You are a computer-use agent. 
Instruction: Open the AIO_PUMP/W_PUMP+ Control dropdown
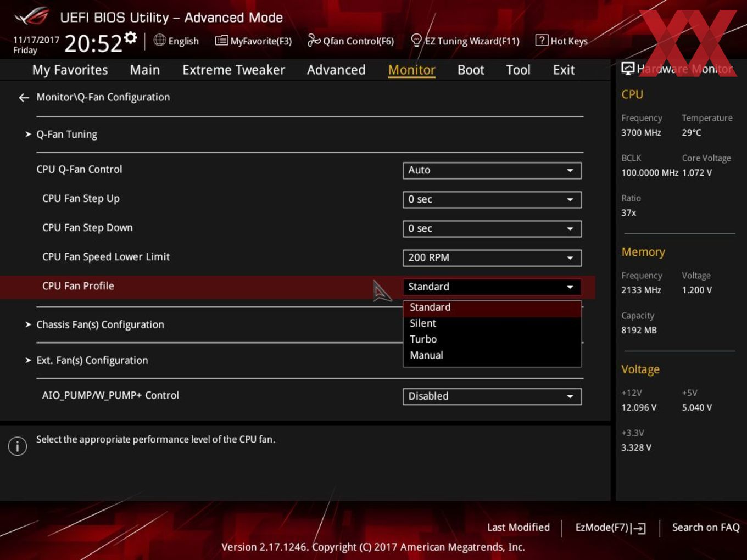pos(492,396)
